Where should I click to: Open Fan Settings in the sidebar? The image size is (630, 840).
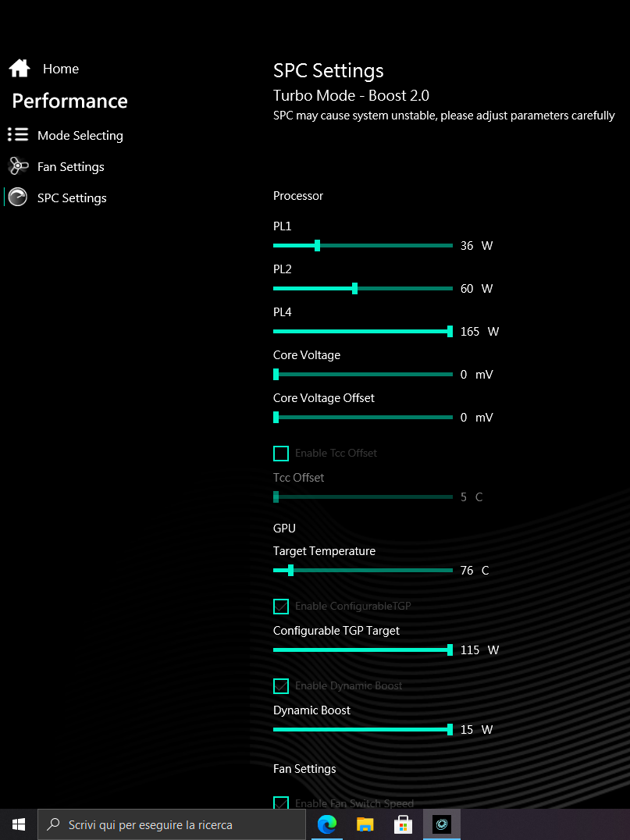(x=71, y=166)
